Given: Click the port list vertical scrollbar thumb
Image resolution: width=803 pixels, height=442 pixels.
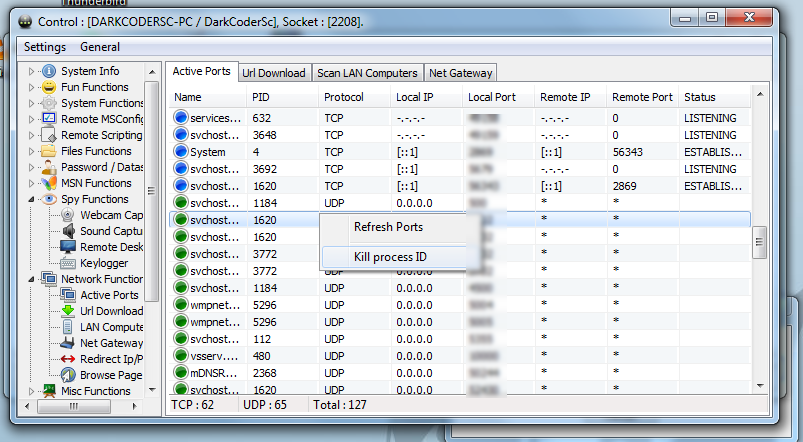Looking at the screenshot, I should click(759, 240).
